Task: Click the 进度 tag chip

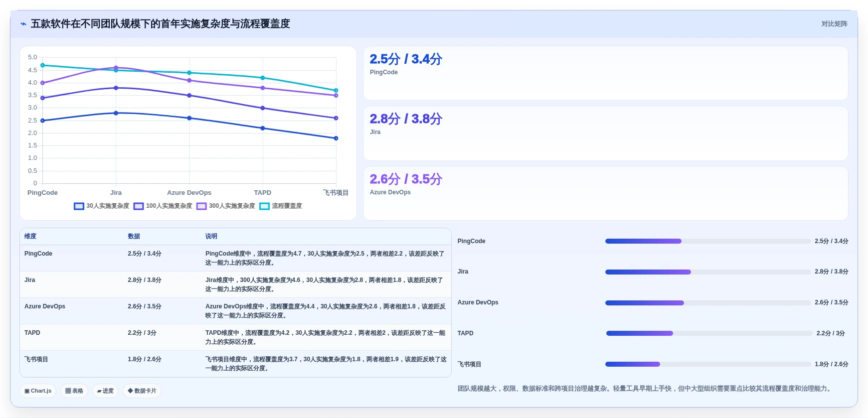Action: pyautogui.click(x=105, y=391)
